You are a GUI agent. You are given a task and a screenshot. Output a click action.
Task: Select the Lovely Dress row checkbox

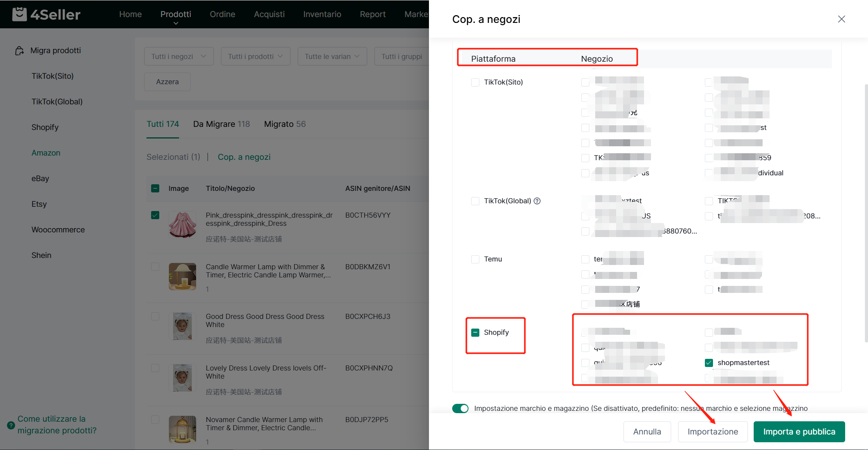[155, 368]
